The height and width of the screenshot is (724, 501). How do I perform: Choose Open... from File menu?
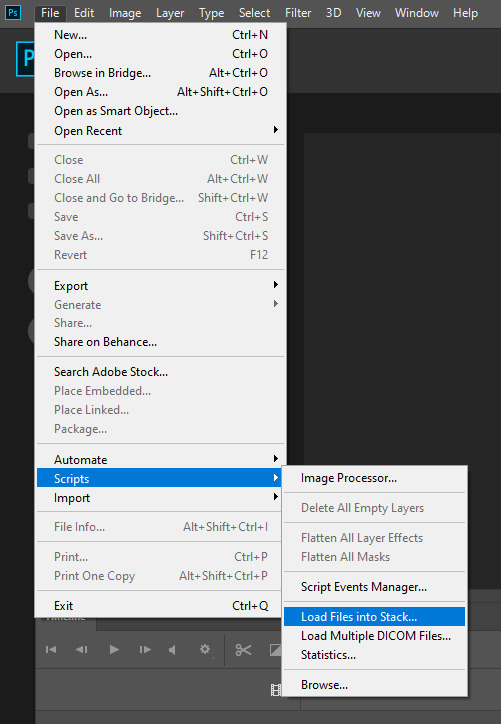[160, 54]
